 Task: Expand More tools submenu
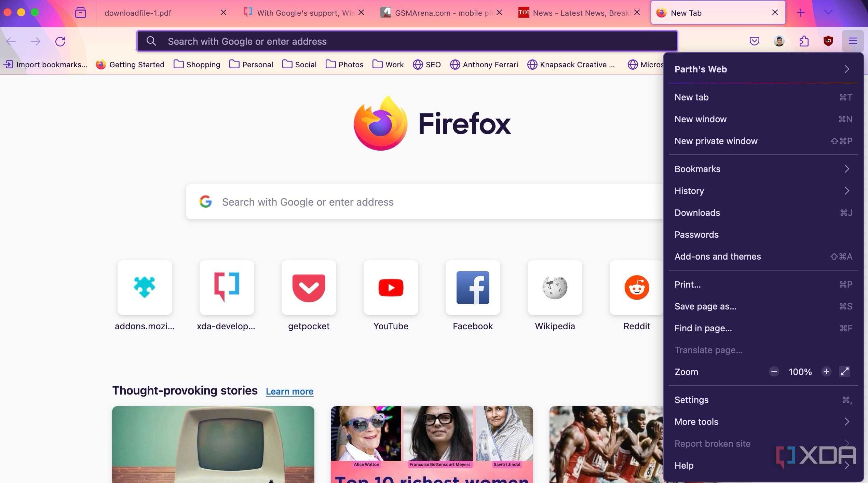point(763,422)
